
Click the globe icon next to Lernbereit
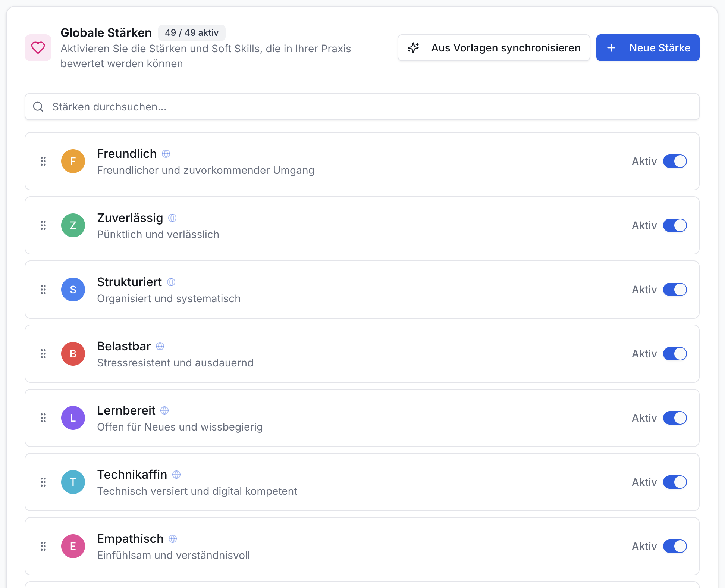[x=164, y=410]
